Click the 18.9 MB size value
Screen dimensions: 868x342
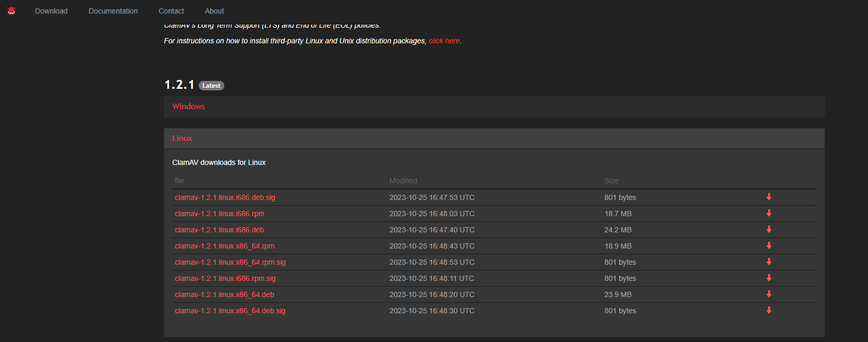(618, 246)
